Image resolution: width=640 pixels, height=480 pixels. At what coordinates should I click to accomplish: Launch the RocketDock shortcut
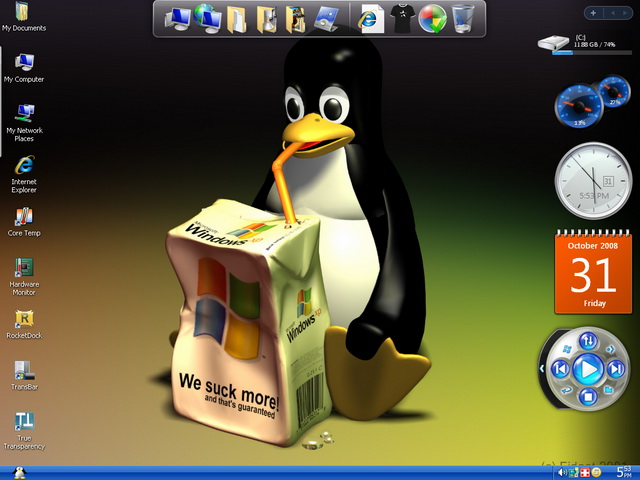click(24, 324)
